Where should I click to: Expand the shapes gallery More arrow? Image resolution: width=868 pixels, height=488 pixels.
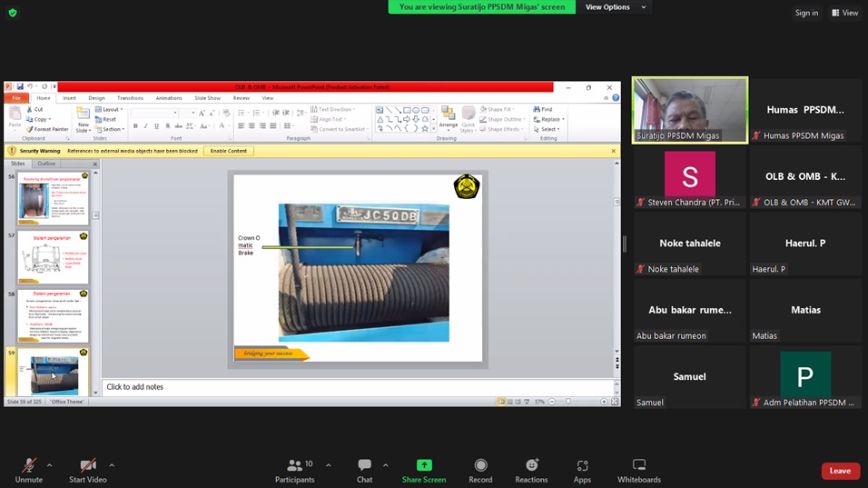click(433, 128)
